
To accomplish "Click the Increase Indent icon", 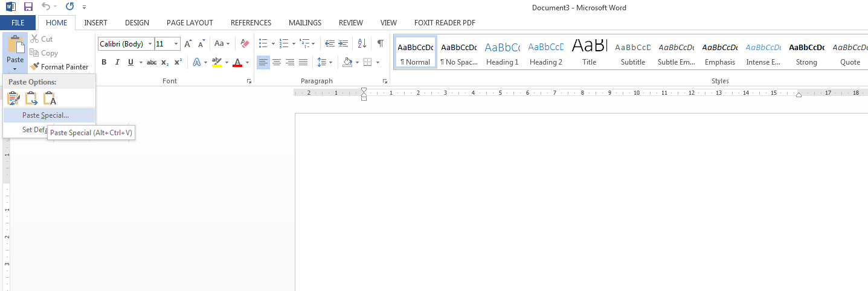I will (x=343, y=43).
